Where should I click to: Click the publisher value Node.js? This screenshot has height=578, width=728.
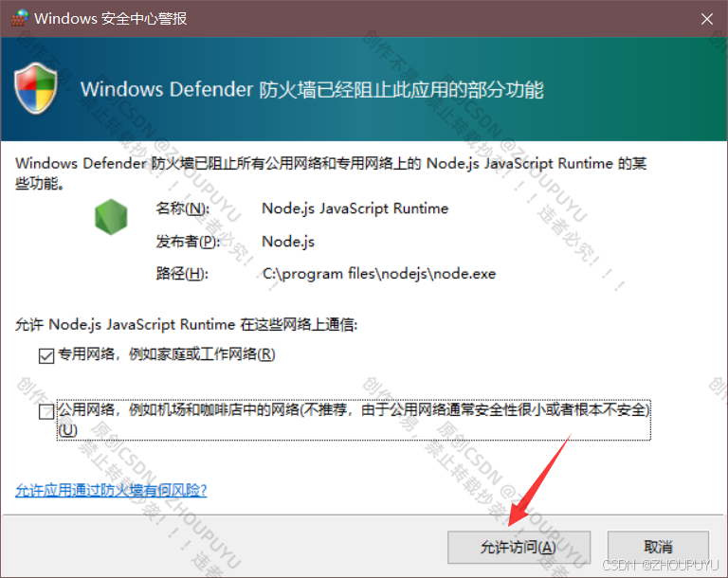(x=288, y=242)
